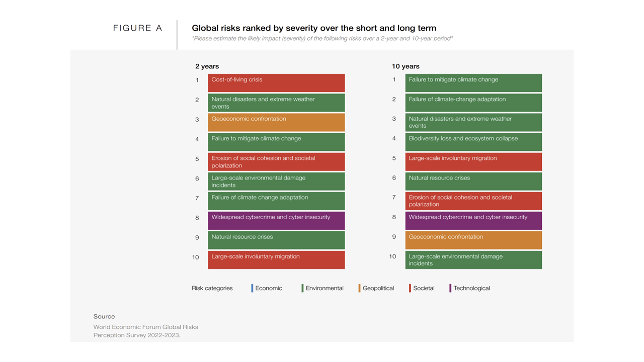Select the Cost-of-living crisis bar
The image size is (644, 362).
pos(276,82)
